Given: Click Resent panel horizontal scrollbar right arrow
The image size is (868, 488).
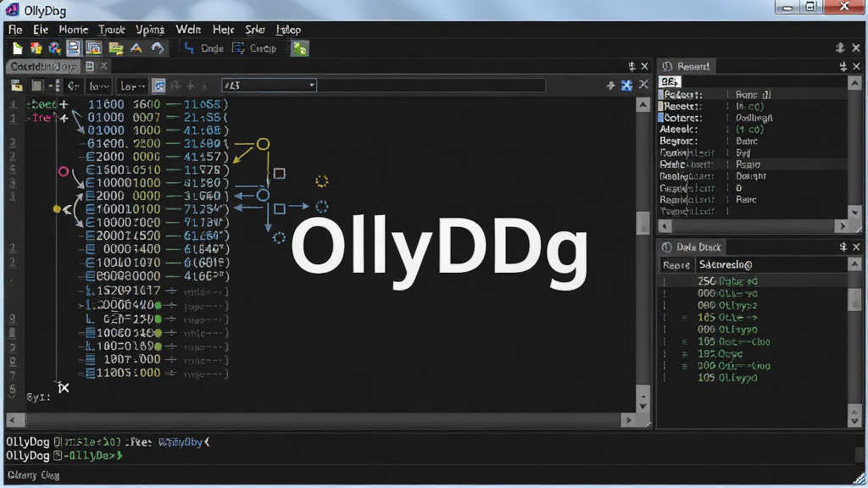Looking at the screenshot, I should [x=842, y=225].
